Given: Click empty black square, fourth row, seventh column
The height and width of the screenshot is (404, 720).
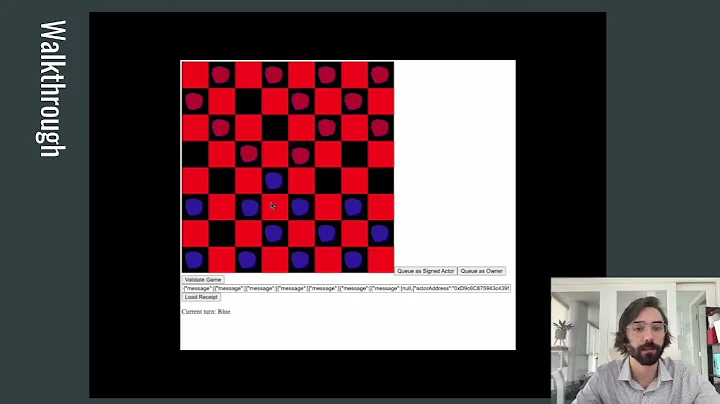Looking at the screenshot, I should 354,154.
